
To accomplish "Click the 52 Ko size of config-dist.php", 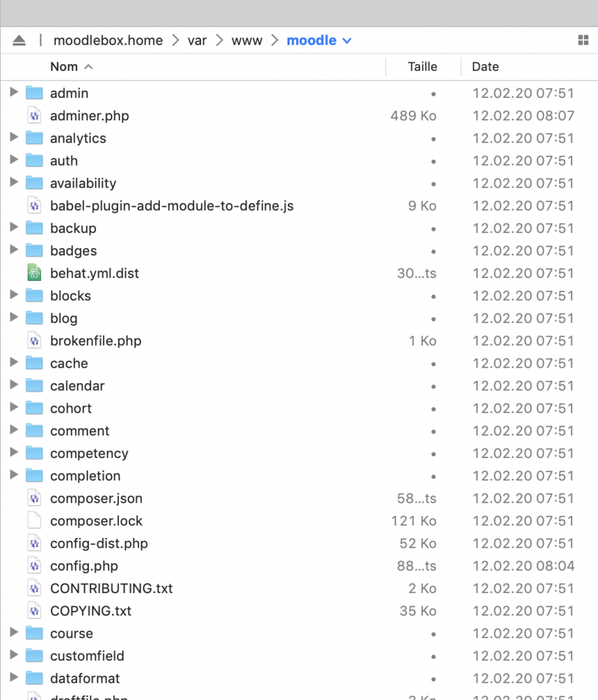I will (418, 543).
